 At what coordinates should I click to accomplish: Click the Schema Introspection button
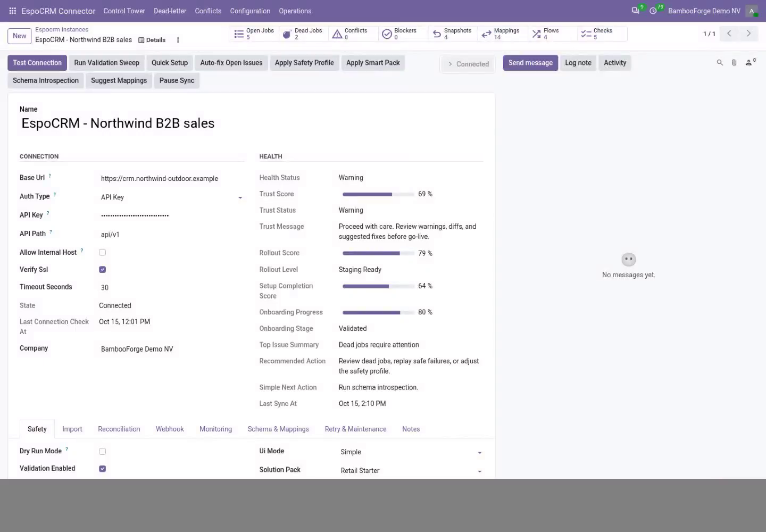[46, 81]
